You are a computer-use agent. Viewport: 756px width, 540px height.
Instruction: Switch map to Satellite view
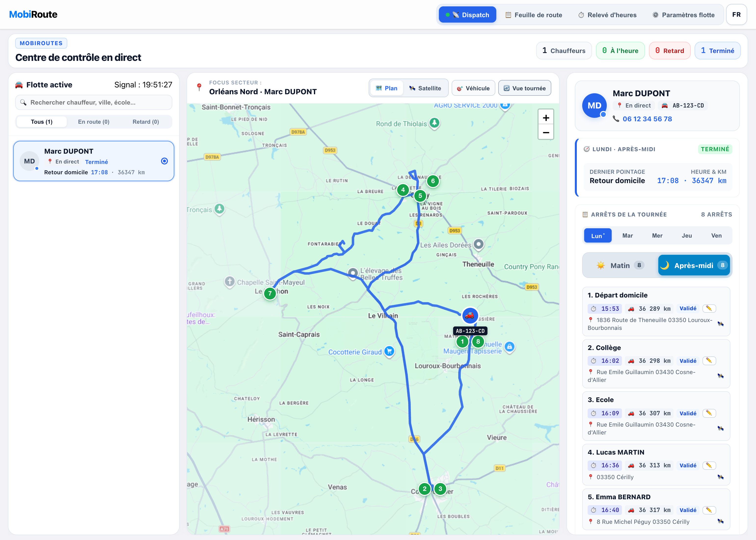click(x=425, y=88)
